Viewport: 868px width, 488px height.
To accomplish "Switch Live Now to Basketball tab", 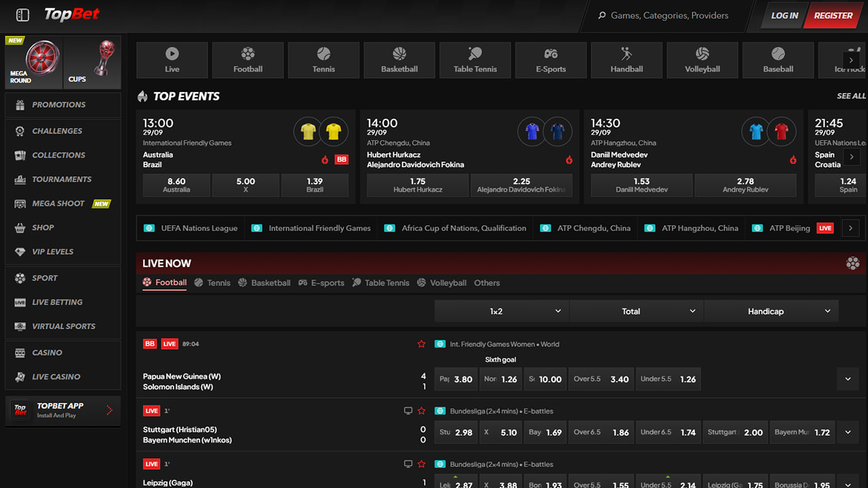I will click(x=264, y=283).
